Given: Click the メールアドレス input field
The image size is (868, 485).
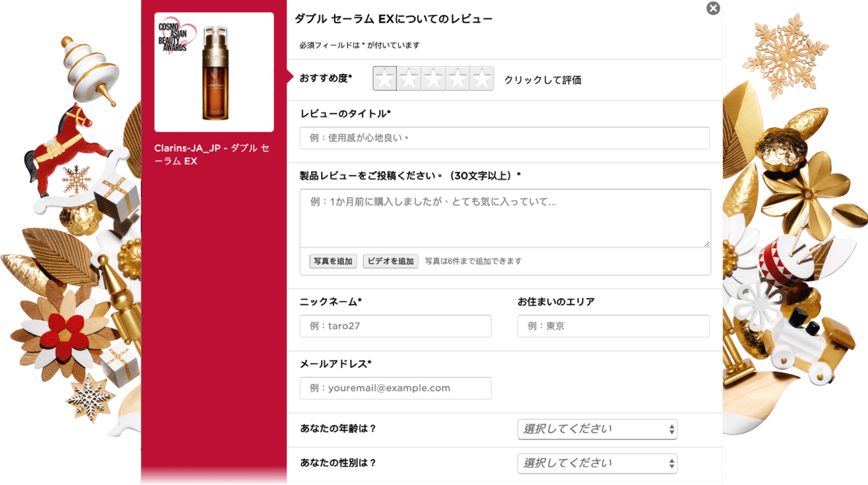Looking at the screenshot, I should (395, 388).
